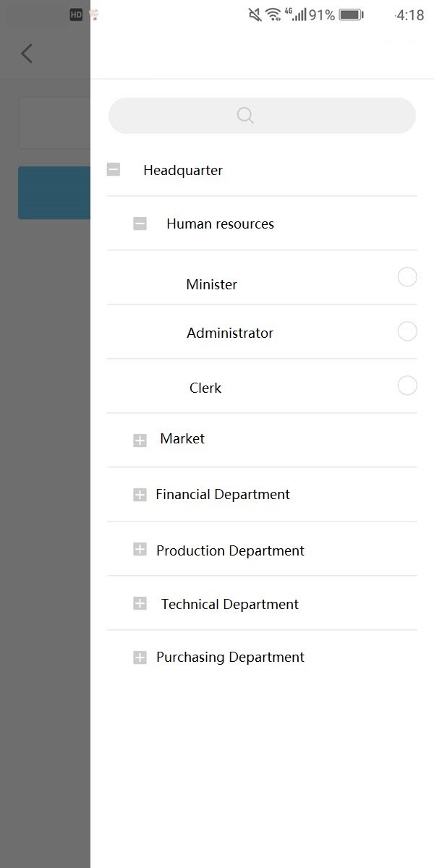Tap the plus icon beside Production Department
434x868 pixels.
[x=140, y=550]
